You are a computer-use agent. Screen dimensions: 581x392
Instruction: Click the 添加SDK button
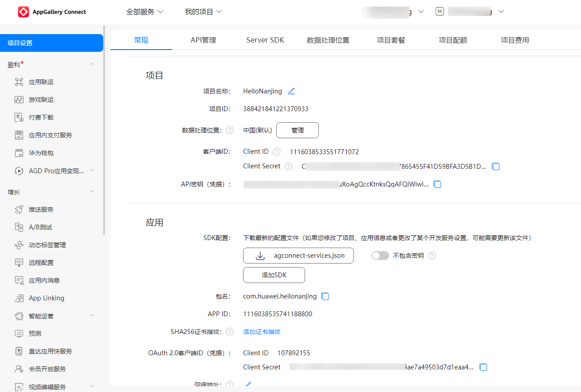[x=274, y=275]
